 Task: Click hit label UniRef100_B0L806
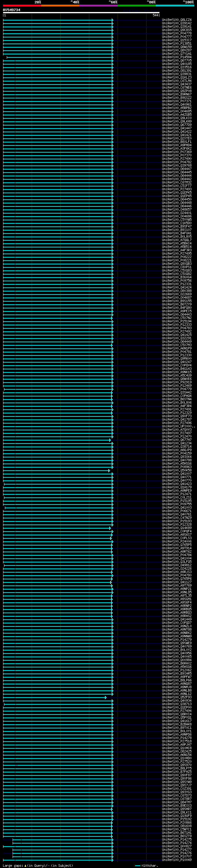point(177,403)
